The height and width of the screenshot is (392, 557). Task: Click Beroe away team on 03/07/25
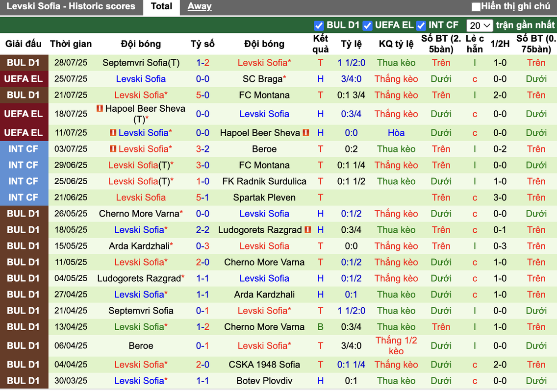tap(264, 149)
